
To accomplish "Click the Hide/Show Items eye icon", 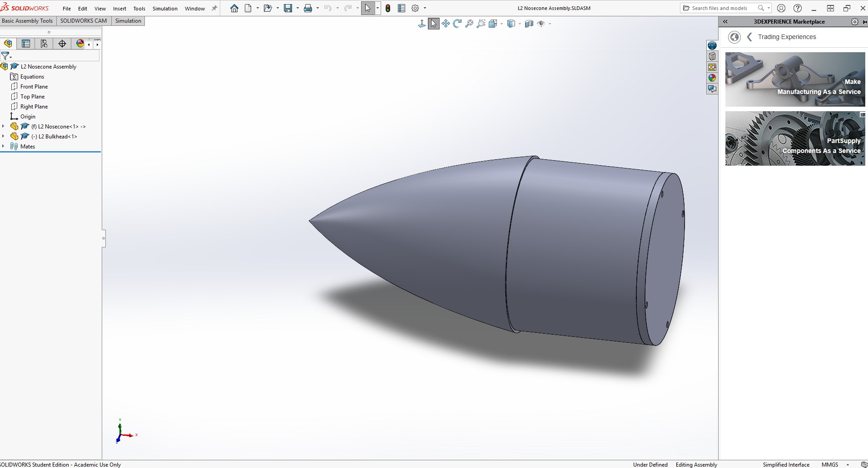I will [x=541, y=24].
